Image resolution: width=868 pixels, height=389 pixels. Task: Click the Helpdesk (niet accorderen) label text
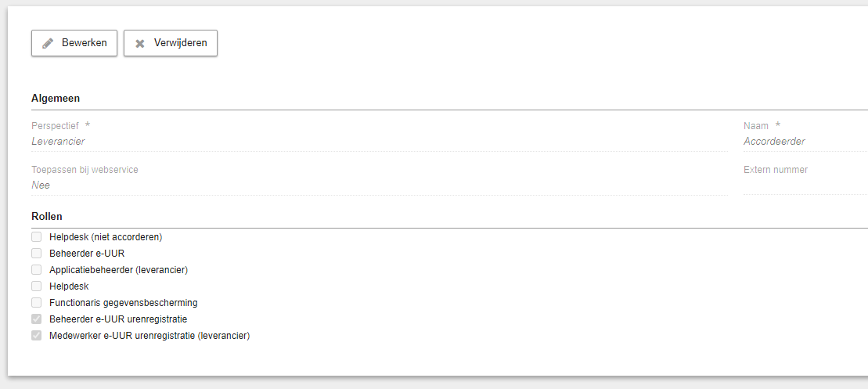point(106,237)
